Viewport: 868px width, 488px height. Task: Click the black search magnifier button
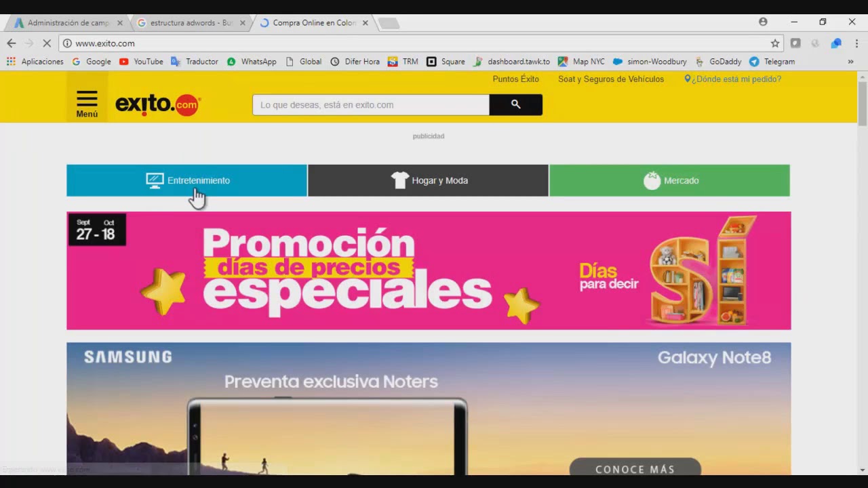pos(515,104)
